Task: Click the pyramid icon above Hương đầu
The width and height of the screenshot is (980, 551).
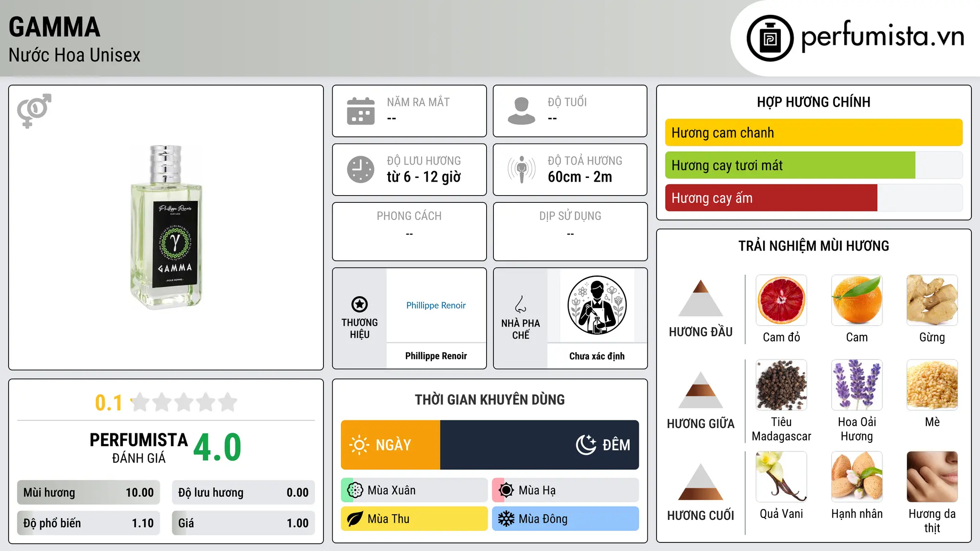Action: (x=701, y=298)
